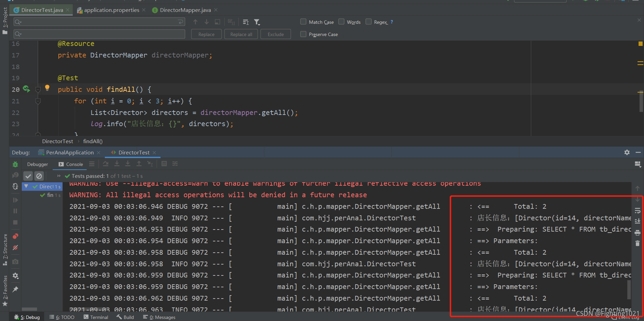644x321 pixels.
Task: Clear console with trash icon
Action: click(x=638, y=243)
